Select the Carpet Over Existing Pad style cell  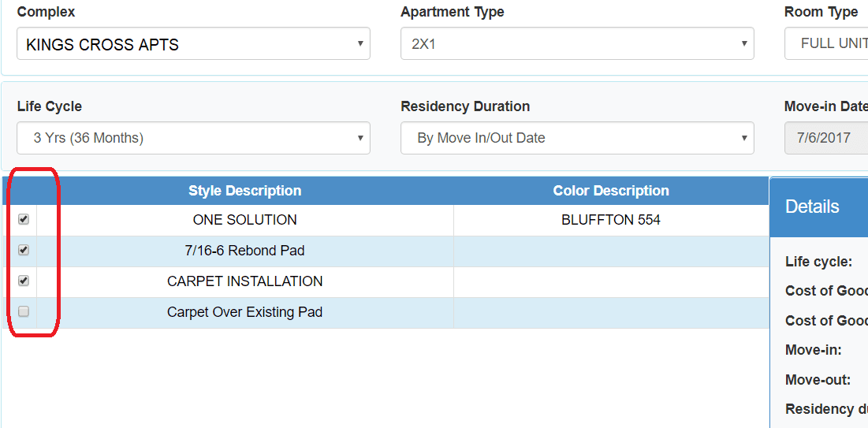pyautogui.click(x=244, y=312)
